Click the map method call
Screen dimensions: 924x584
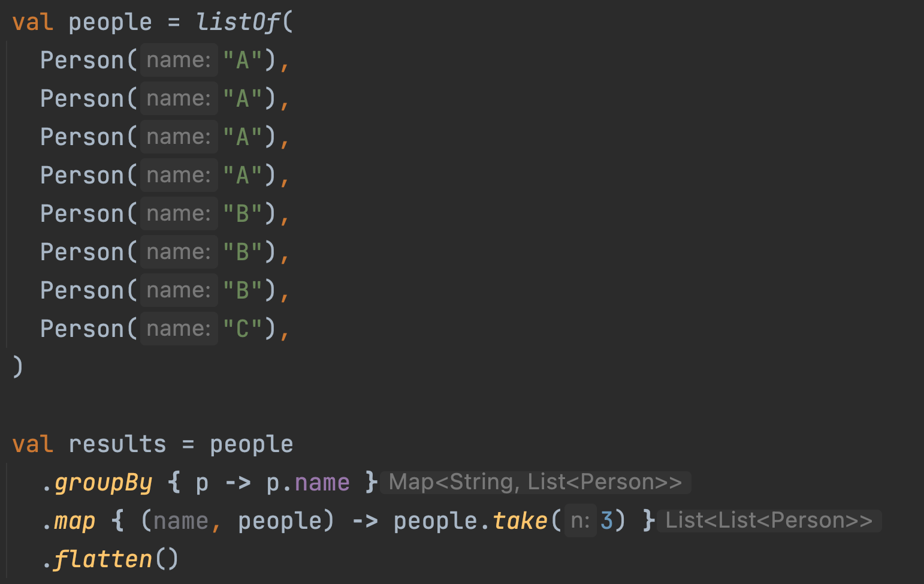click(x=75, y=521)
